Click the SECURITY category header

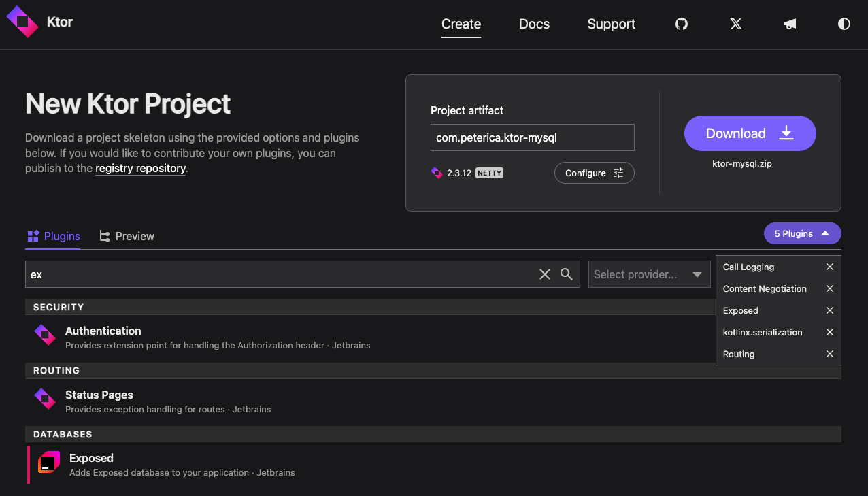click(59, 307)
